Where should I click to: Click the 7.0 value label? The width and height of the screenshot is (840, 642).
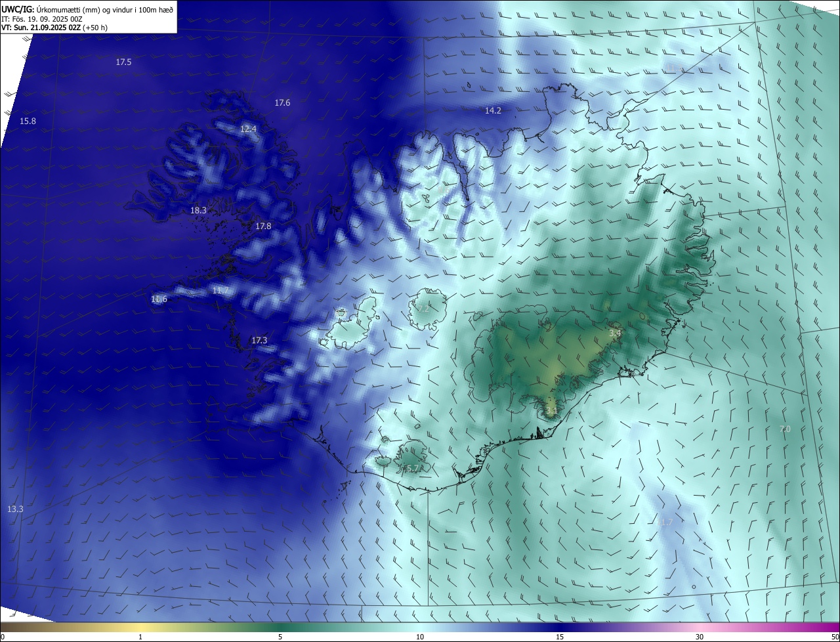tap(785, 429)
